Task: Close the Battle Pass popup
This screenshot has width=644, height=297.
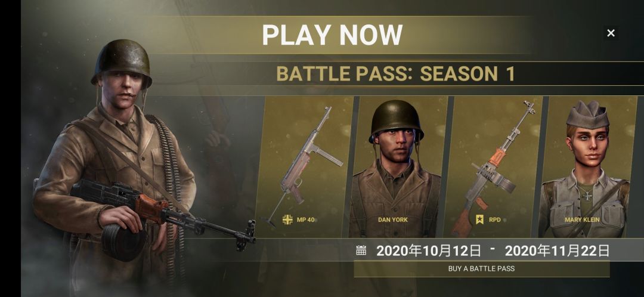Action: click(611, 33)
